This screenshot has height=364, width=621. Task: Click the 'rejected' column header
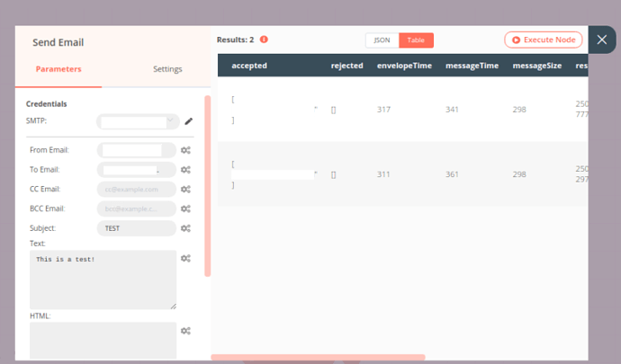coord(346,66)
